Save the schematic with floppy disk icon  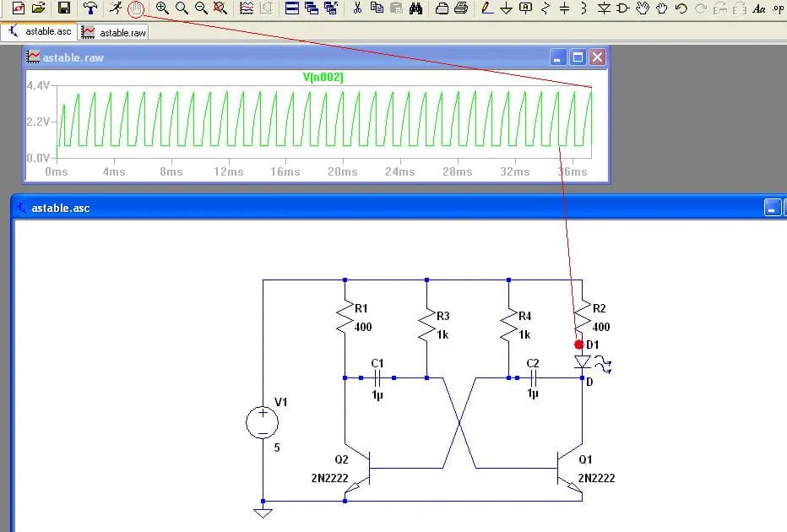[x=64, y=8]
